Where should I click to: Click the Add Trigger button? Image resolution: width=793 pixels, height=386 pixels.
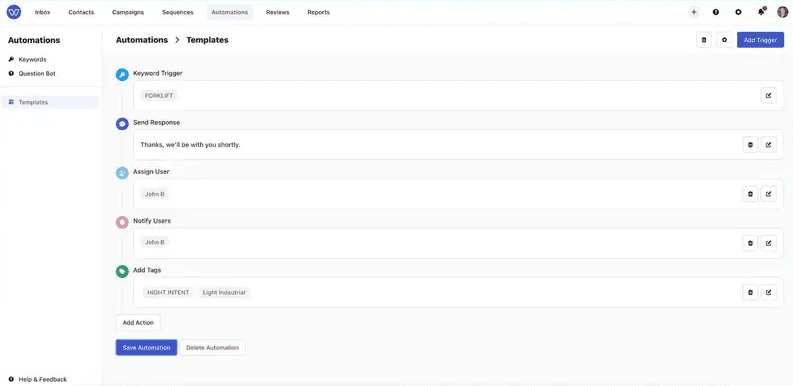pyautogui.click(x=760, y=40)
